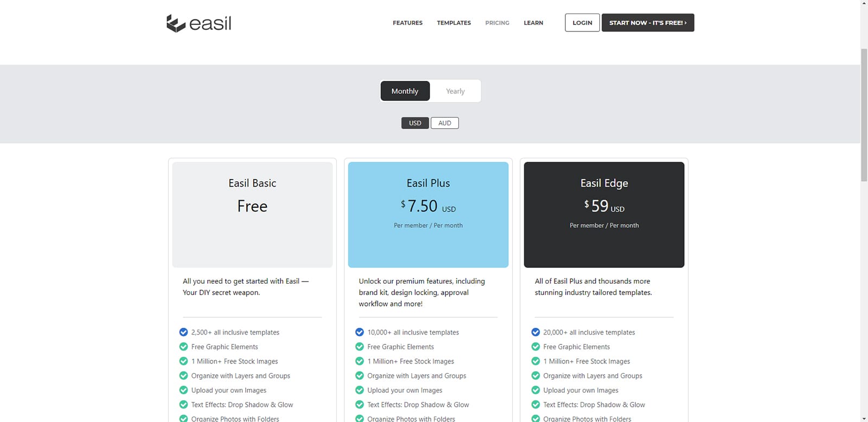Select USD currency
This screenshot has width=868, height=422.
click(415, 123)
